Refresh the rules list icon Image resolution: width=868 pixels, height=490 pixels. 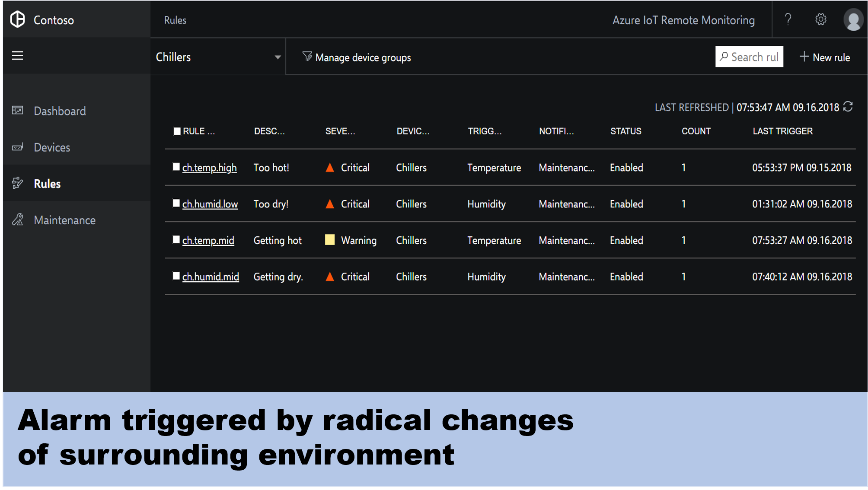[848, 107]
